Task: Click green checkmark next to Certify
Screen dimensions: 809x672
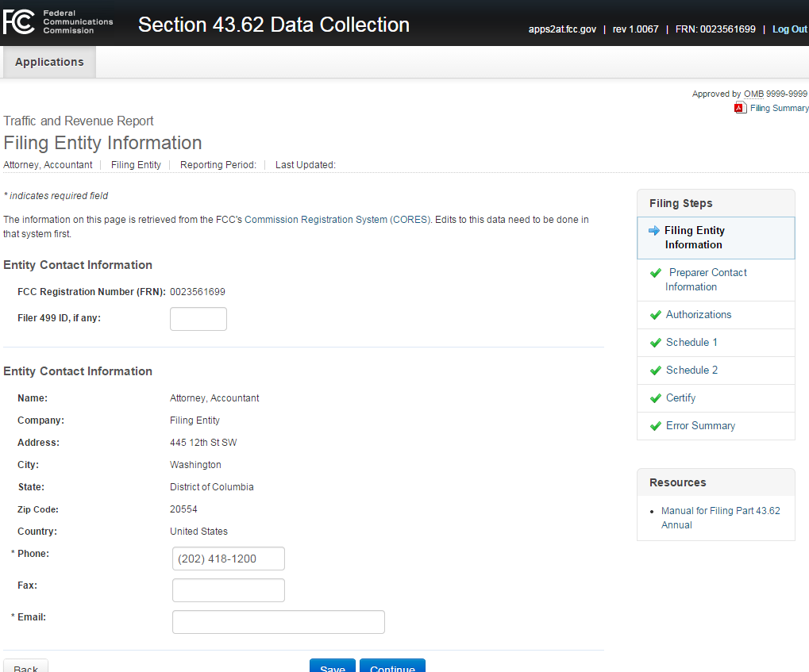Action: (655, 398)
